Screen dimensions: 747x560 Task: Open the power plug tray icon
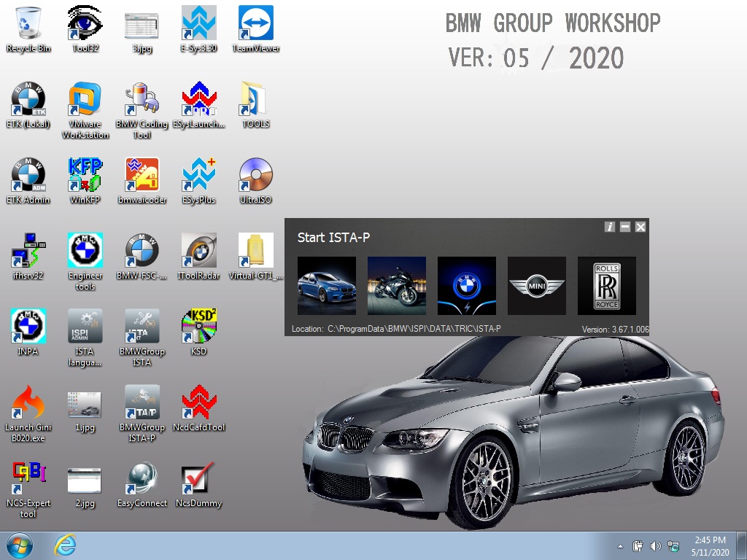[x=638, y=546]
